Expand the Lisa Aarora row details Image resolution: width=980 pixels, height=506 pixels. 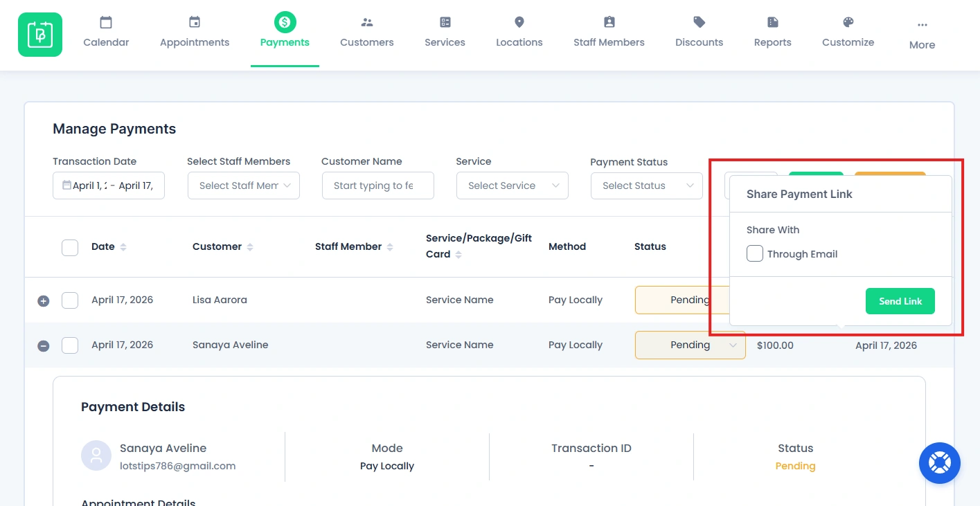pos(43,301)
